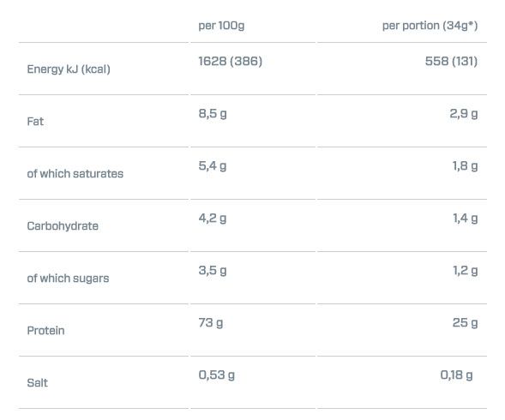
Task: Click the per-portion carbohydrate value 1,4 g
Action: pos(465,219)
